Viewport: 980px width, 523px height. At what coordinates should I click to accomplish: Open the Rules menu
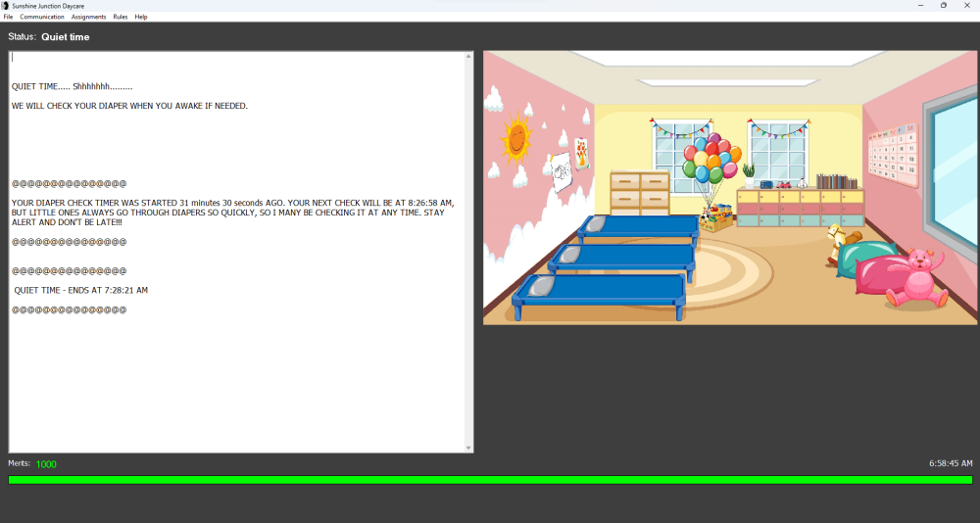pos(121,17)
